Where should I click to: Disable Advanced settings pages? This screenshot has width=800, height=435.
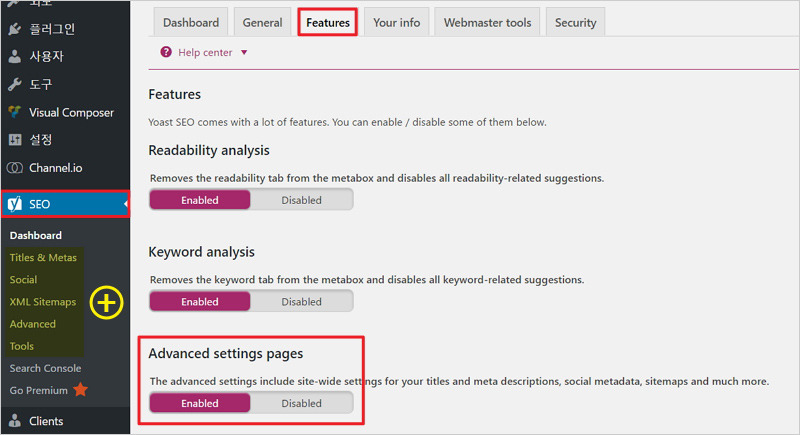point(302,403)
